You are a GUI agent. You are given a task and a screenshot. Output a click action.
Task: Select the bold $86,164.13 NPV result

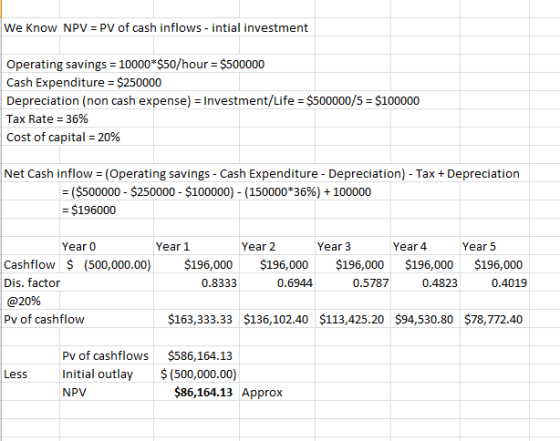(x=203, y=392)
